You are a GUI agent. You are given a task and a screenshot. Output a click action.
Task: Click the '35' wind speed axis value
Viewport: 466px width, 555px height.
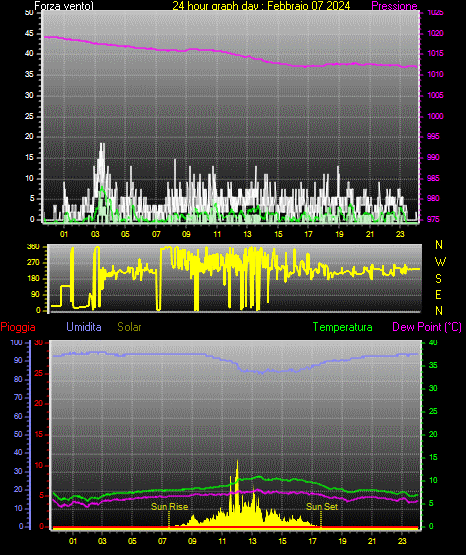pos(29,74)
